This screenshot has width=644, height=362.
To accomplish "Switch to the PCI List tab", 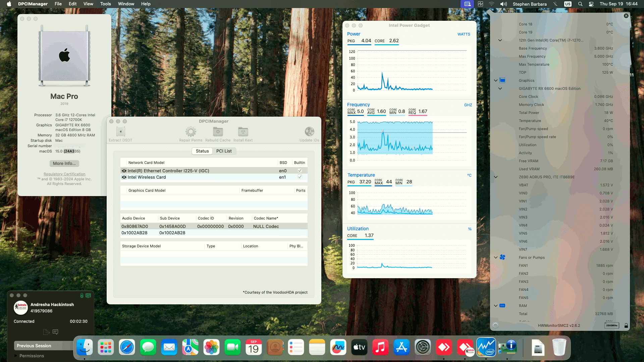I will coord(224,151).
